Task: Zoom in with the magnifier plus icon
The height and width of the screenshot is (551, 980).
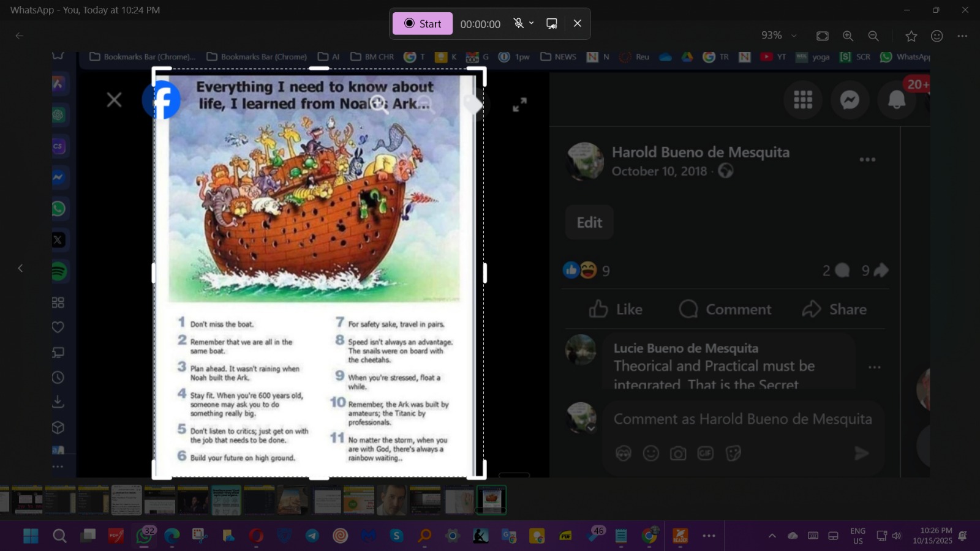Action: coord(848,36)
